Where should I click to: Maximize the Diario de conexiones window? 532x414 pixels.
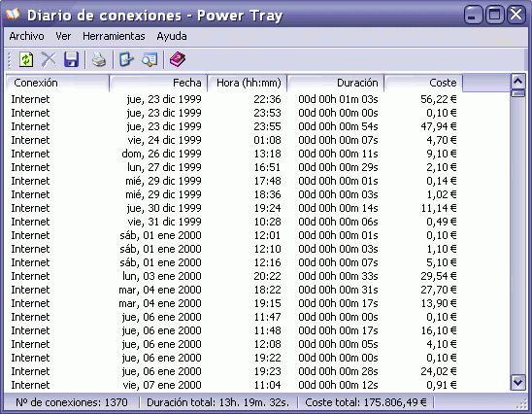point(494,15)
